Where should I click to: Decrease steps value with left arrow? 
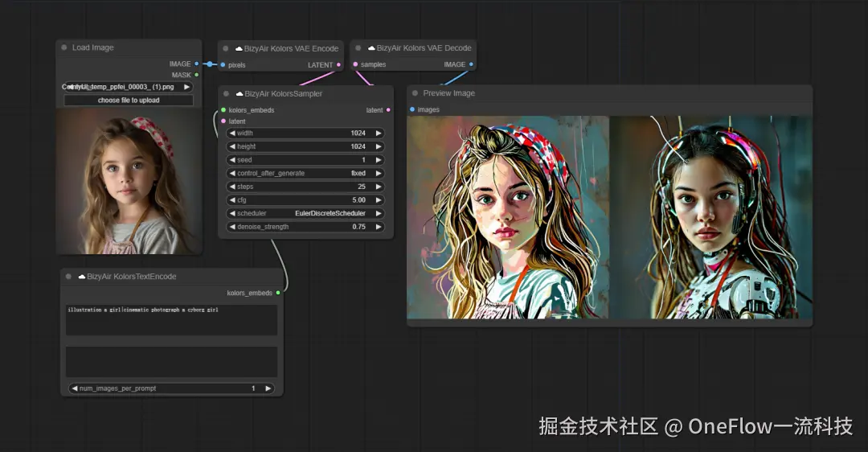pos(232,187)
